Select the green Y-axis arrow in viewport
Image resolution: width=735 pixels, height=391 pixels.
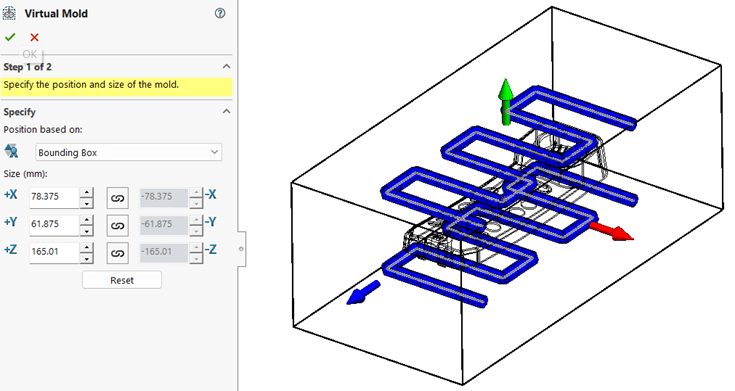point(506,101)
